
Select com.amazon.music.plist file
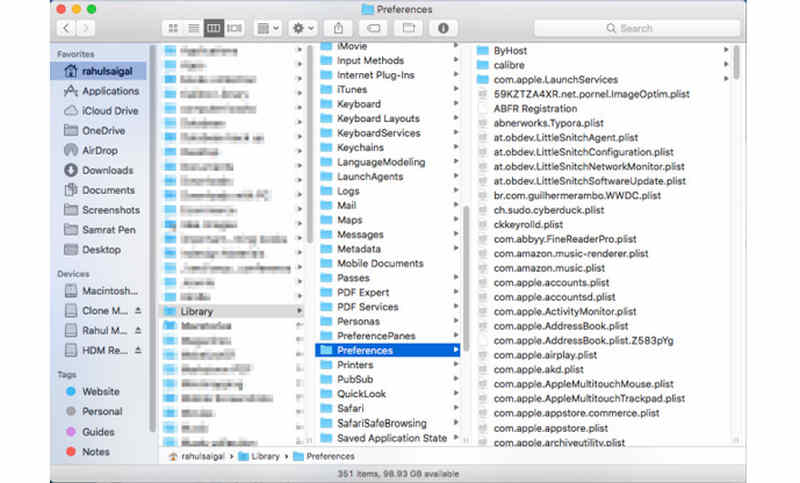549,268
